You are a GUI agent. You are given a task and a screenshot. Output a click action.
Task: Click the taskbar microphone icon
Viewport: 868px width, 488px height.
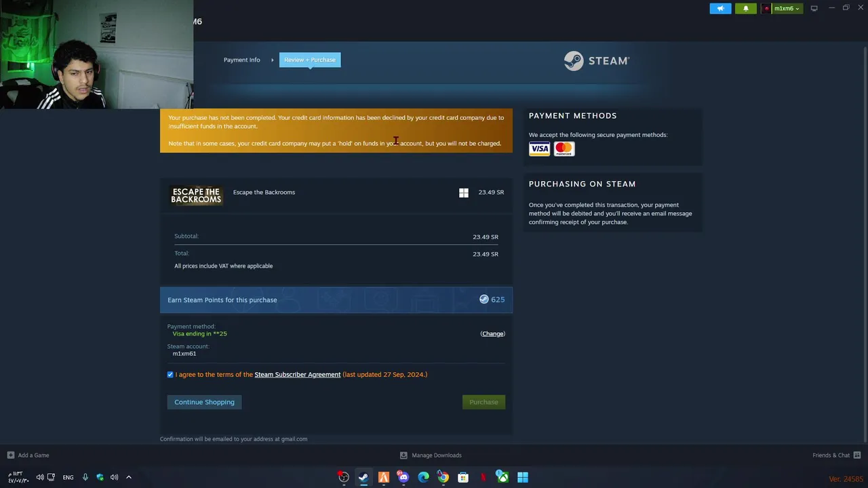(x=85, y=477)
